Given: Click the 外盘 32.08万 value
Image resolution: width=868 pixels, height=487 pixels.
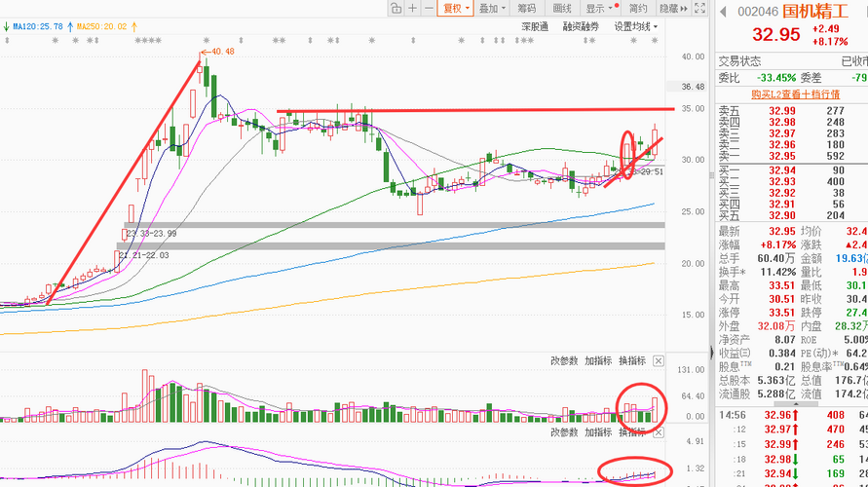Looking at the screenshot, I should pos(776,326).
